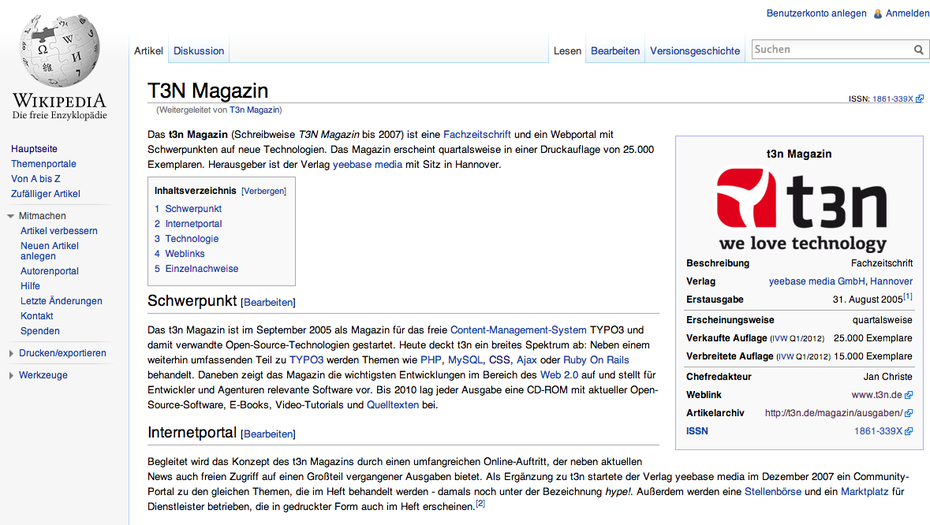Open the Diskussion tab
The image size is (930, 525).
(x=199, y=51)
